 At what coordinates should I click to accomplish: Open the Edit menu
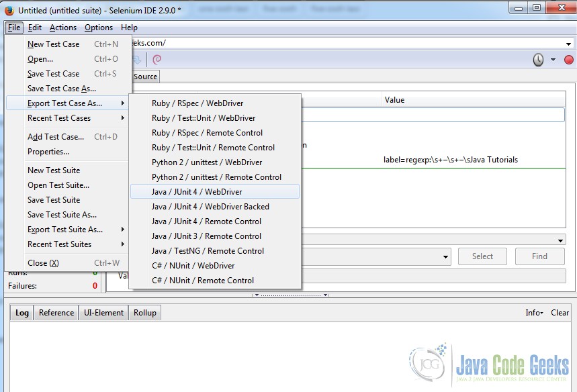pos(34,28)
